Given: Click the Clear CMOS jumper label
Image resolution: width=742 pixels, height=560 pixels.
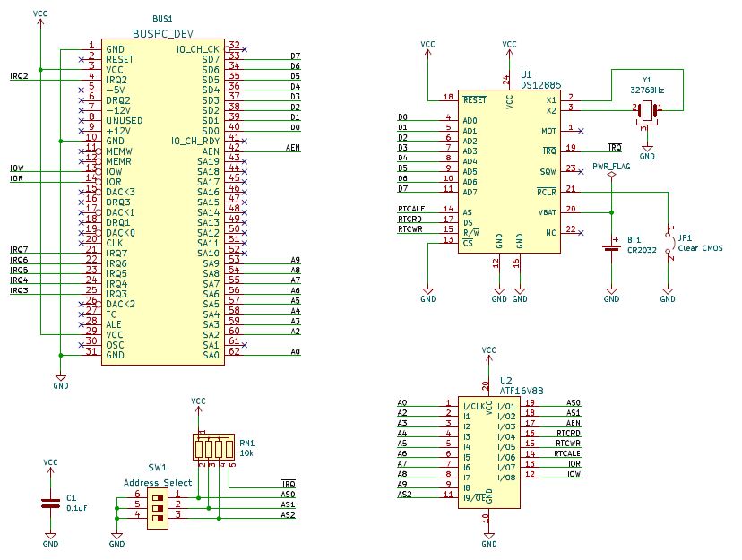Looking at the screenshot, I should click(701, 248).
